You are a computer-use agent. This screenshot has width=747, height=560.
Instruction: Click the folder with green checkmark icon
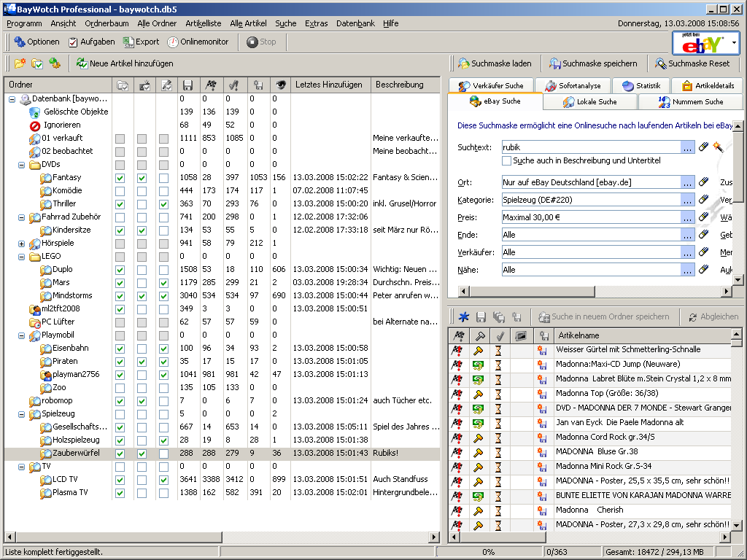pyautogui.click(x=37, y=63)
